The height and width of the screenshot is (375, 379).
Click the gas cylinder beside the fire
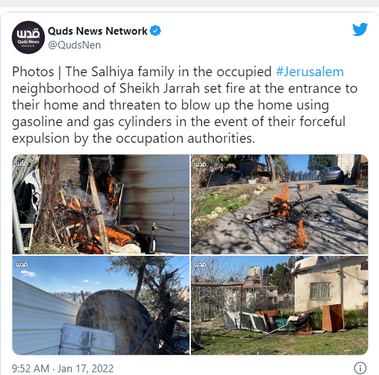click(154, 238)
